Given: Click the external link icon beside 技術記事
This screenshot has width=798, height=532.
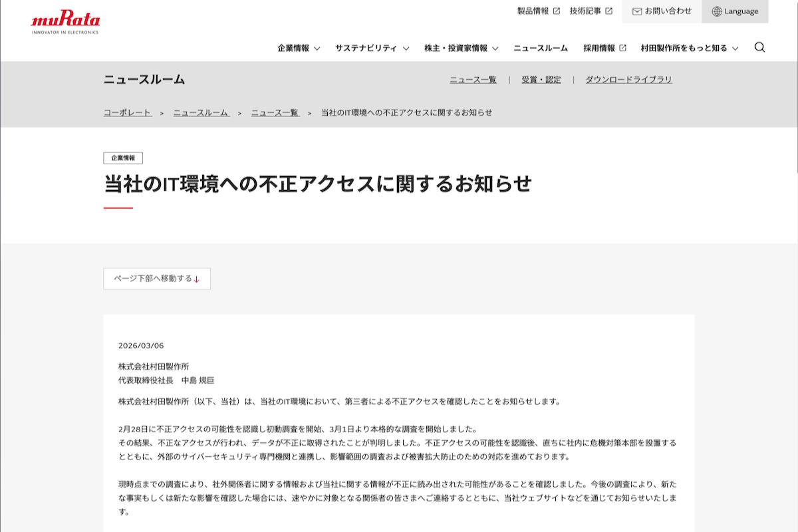Looking at the screenshot, I should click(609, 11).
